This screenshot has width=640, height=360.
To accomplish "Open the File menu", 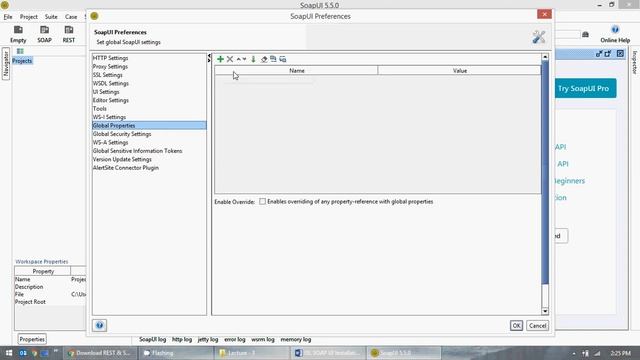I will pos(8,17).
